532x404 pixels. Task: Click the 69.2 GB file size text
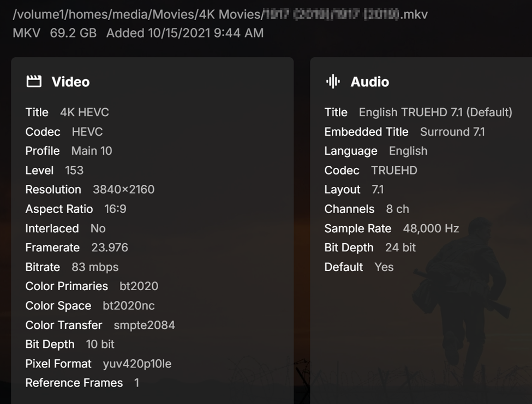73,33
